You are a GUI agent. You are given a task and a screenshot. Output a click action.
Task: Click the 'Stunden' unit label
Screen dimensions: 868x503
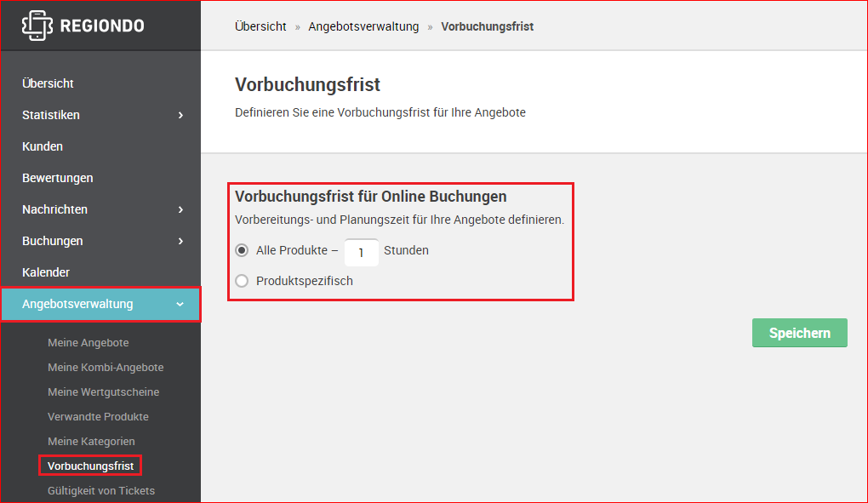(x=406, y=250)
